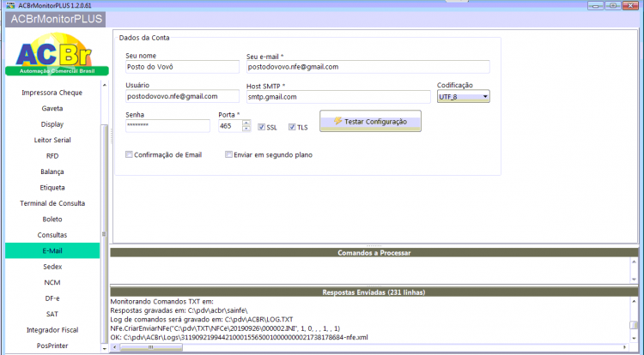Click the Comandos a Processar header
This screenshot has width=644, height=355.
point(374,252)
